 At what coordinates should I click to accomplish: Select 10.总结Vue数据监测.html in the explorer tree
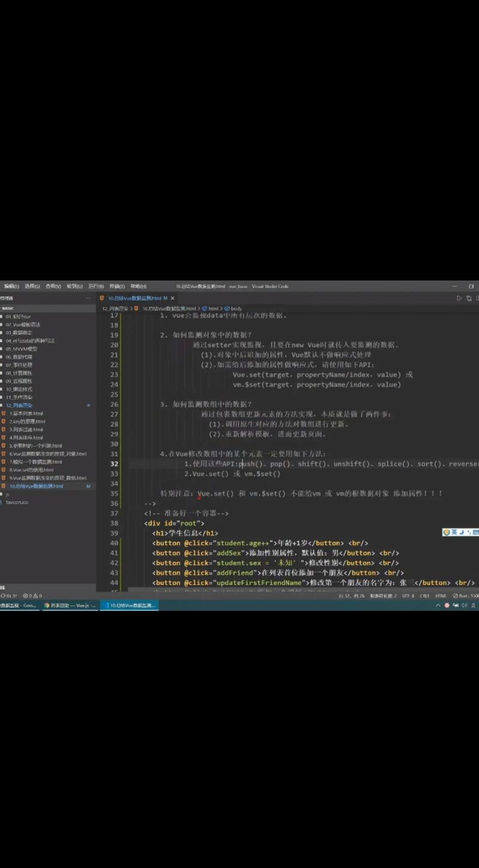[x=37, y=486]
